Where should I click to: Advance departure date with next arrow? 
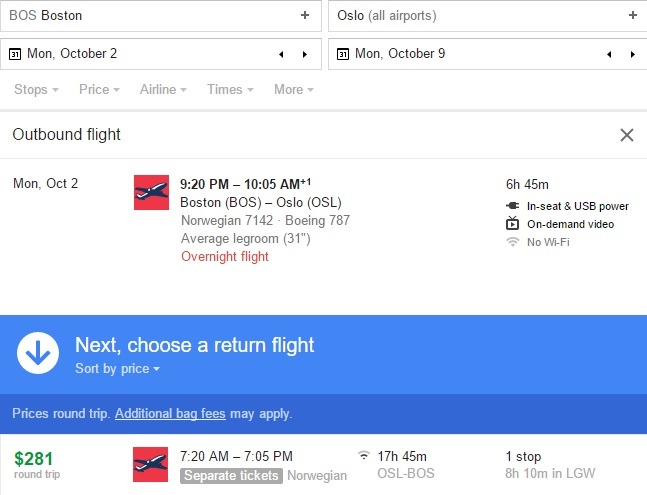[305, 54]
